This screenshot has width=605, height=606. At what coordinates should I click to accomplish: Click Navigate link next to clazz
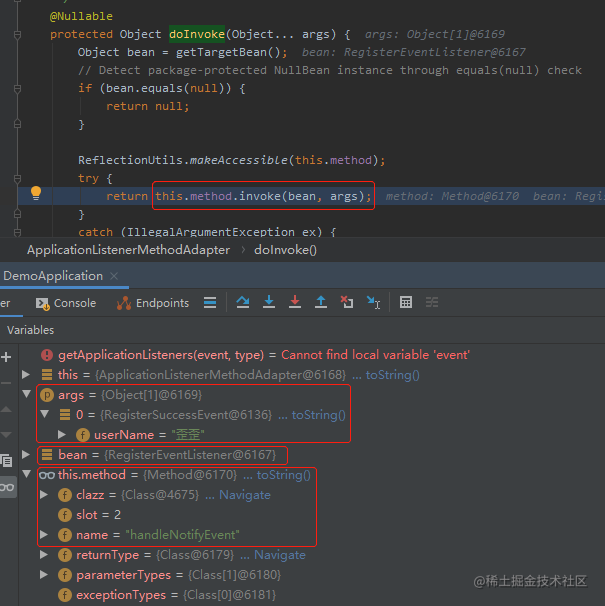245,495
